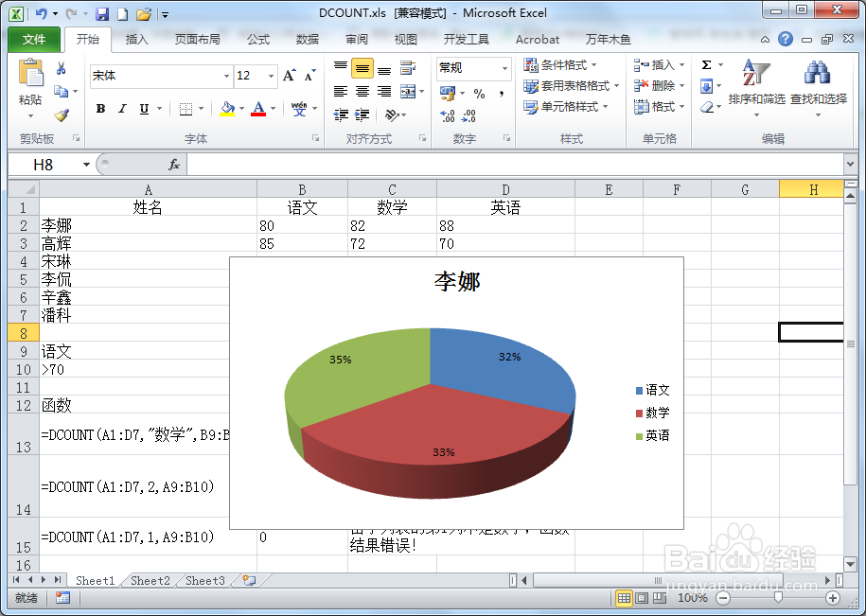Align text to top
The height and width of the screenshot is (616, 866).
(340, 67)
